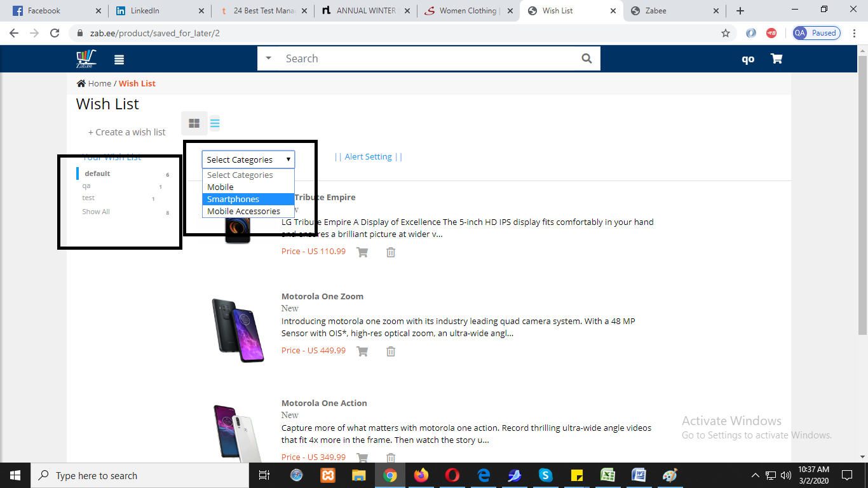
Task: Click Create a wish list
Action: (x=126, y=132)
